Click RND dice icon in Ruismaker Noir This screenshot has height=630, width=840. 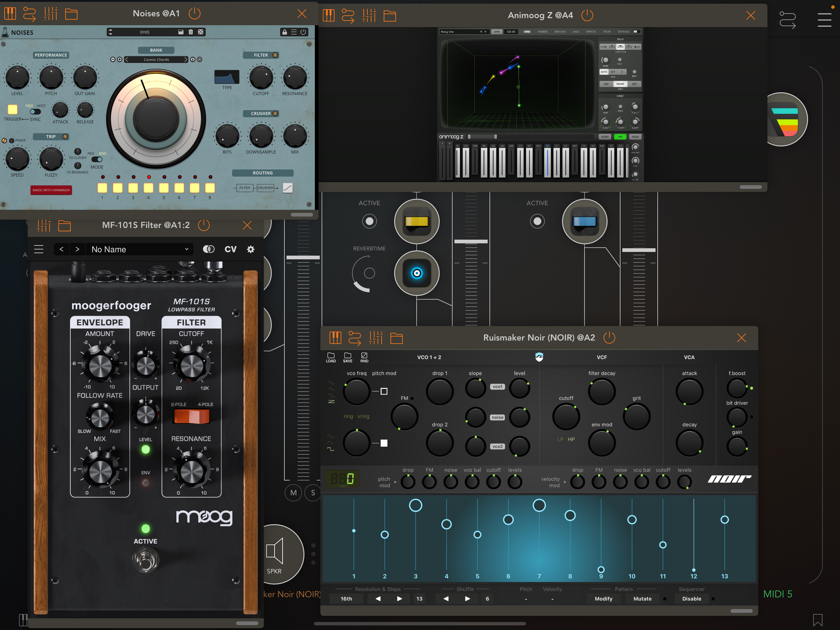364,357
